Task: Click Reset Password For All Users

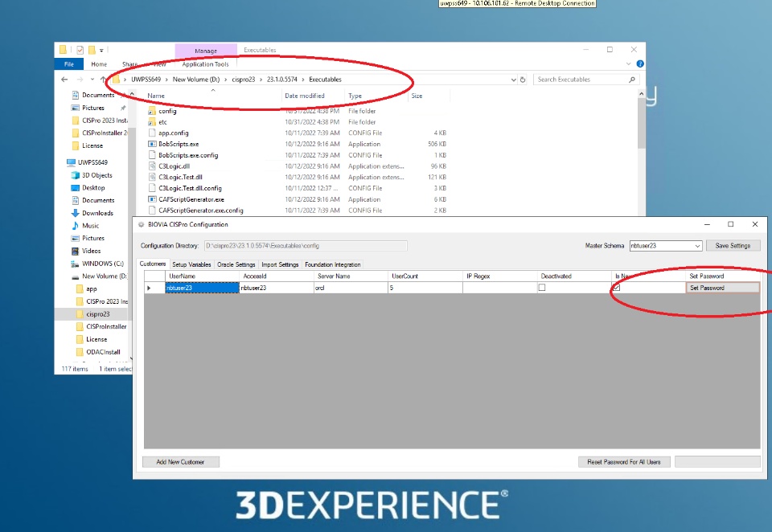Action: (x=624, y=461)
